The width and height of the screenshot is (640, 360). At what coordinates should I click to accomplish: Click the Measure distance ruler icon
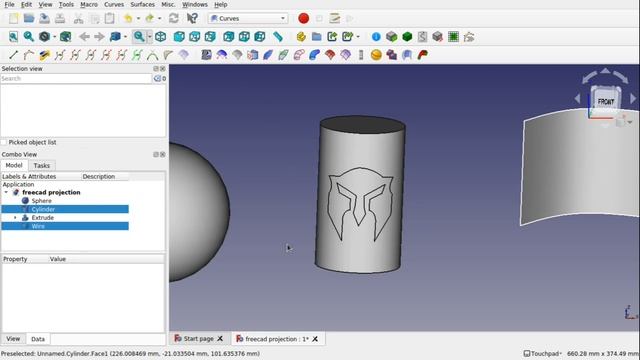[278, 37]
